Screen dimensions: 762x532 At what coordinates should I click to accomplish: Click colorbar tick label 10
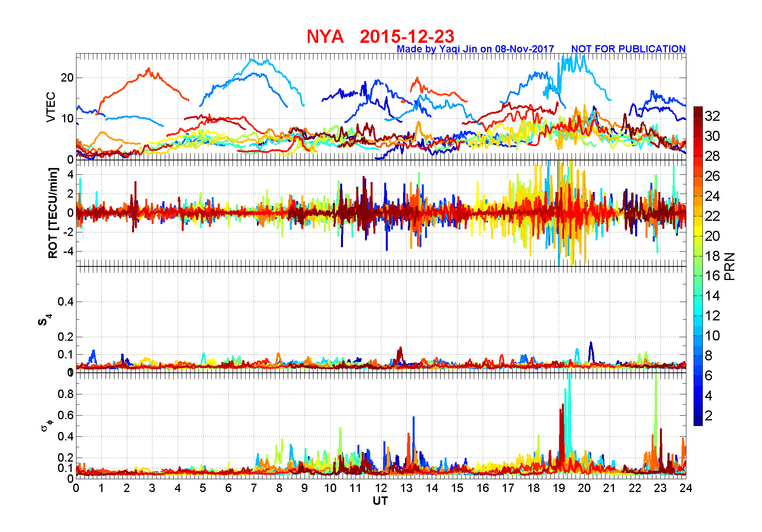(x=712, y=336)
